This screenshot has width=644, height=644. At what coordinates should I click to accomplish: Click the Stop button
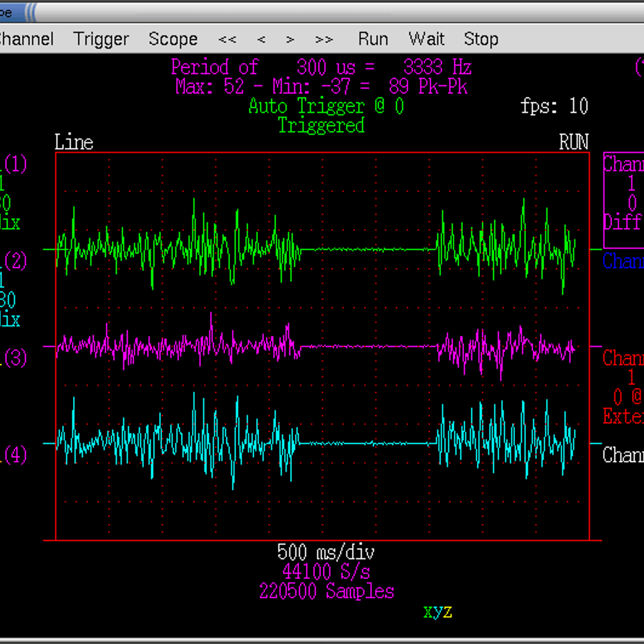tap(481, 39)
